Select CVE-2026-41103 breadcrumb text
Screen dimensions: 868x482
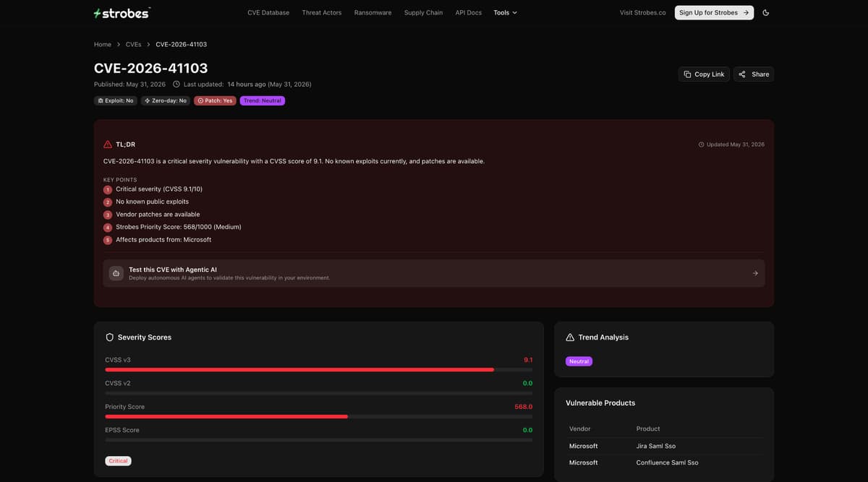coord(182,45)
